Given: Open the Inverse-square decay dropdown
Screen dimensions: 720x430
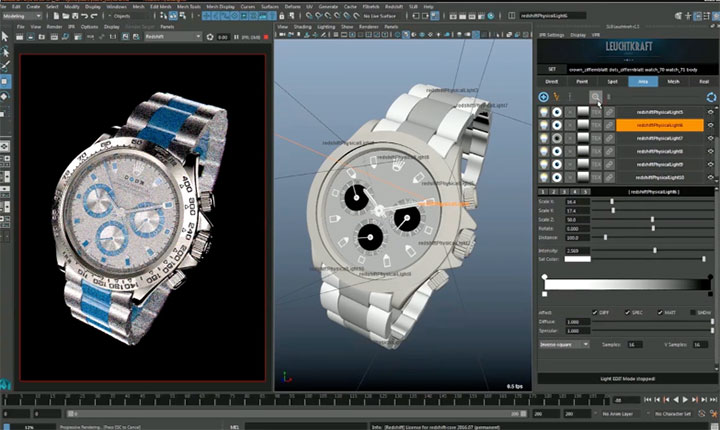Looking at the screenshot, I should tap(564, 345).
